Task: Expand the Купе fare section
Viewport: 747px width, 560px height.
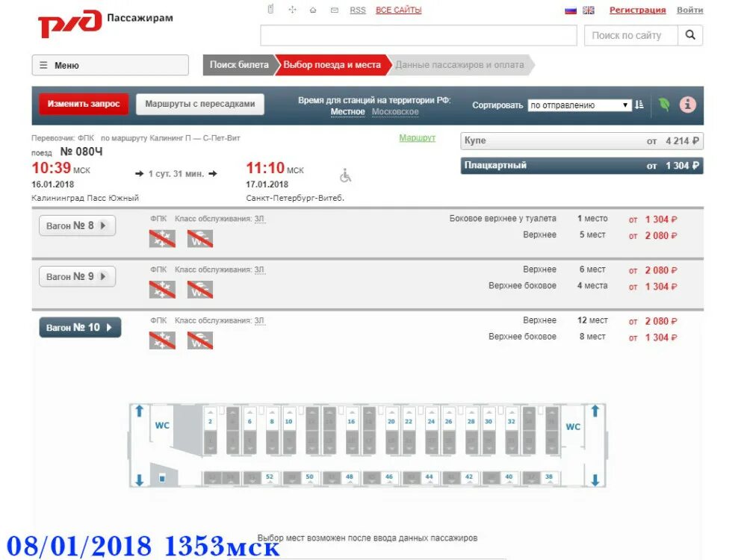Action: tap(581, 140)
